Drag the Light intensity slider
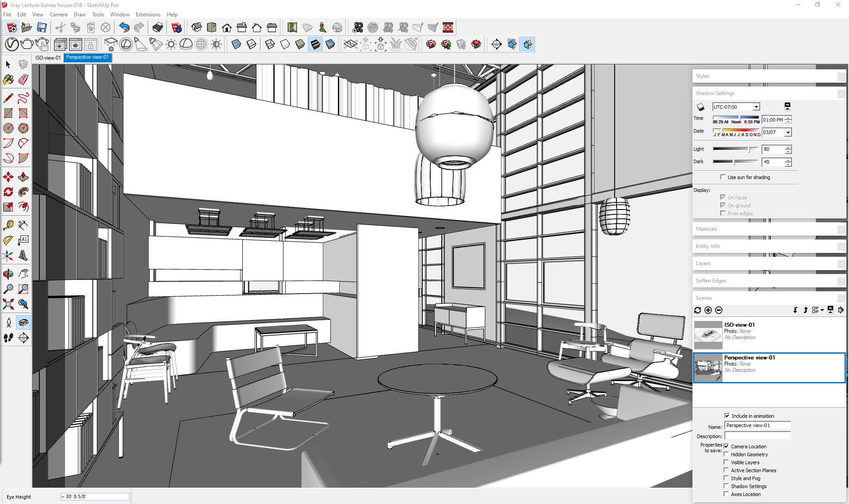This screenshot has width=849, height=504. 751,149
